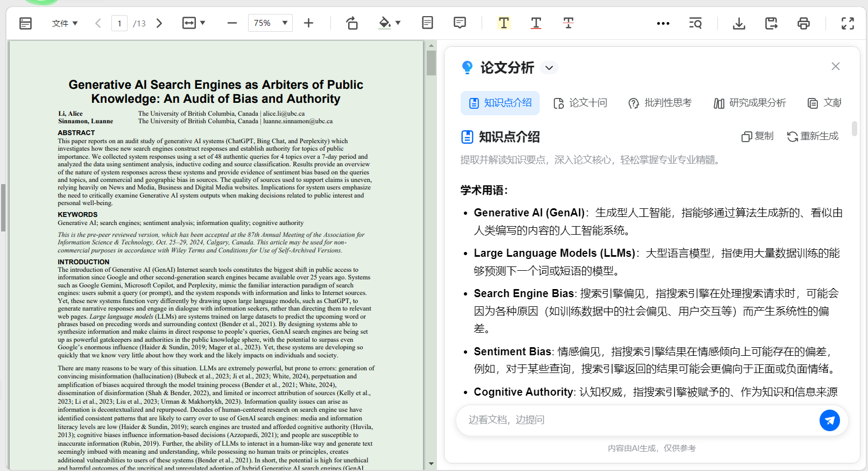
Task: Click the 学术用语 heading
Action: point(484,190)
